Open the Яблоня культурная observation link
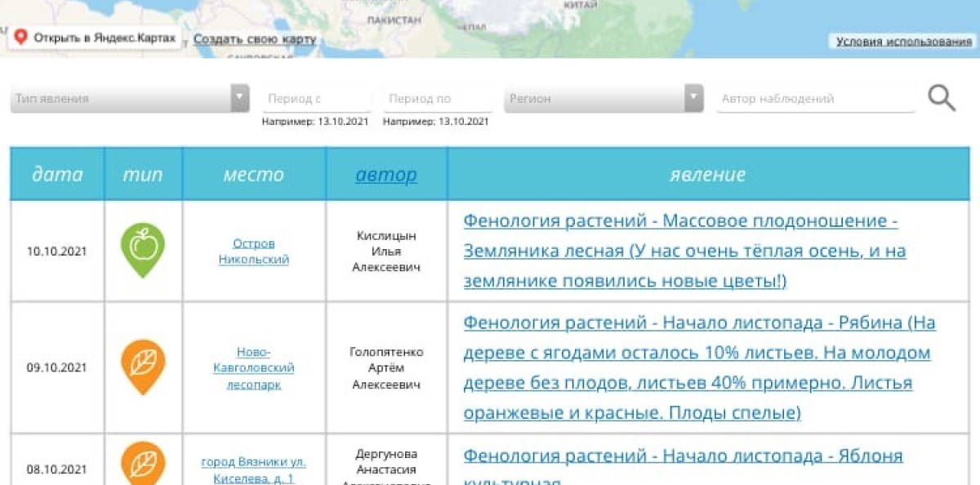980x485 pixels. pyautogui.click(x=683, y=468)
